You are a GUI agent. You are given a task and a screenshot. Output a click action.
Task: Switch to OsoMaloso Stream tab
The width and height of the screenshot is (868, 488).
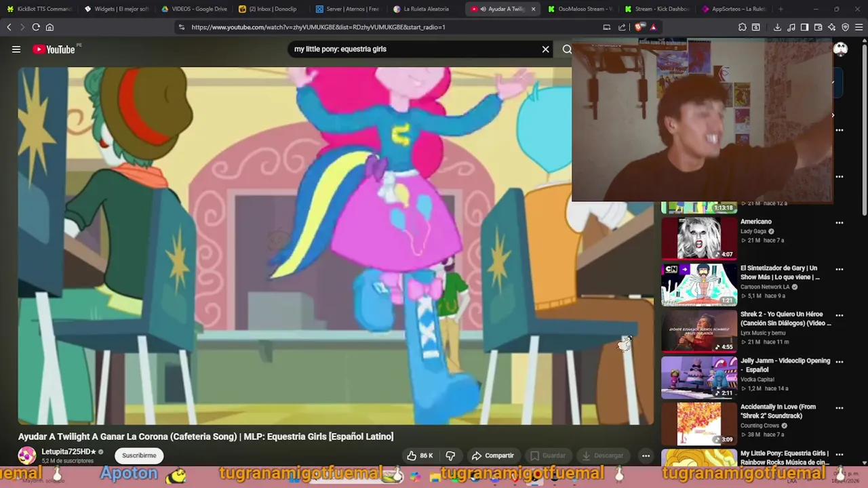580,9
